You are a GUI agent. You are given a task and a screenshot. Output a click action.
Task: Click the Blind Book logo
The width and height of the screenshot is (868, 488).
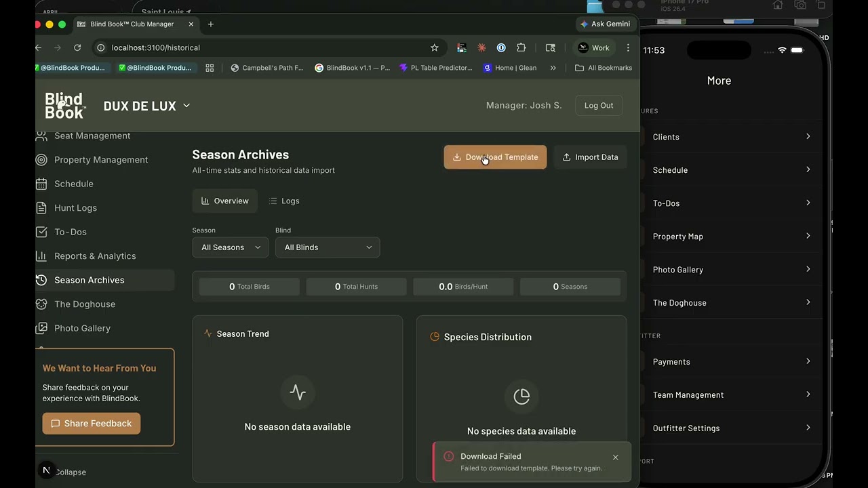(65, 106)
